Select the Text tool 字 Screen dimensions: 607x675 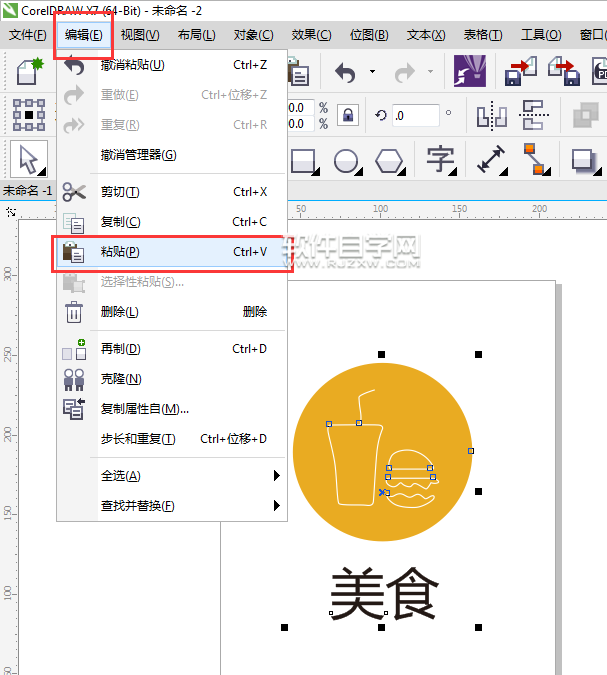[441, 160]
